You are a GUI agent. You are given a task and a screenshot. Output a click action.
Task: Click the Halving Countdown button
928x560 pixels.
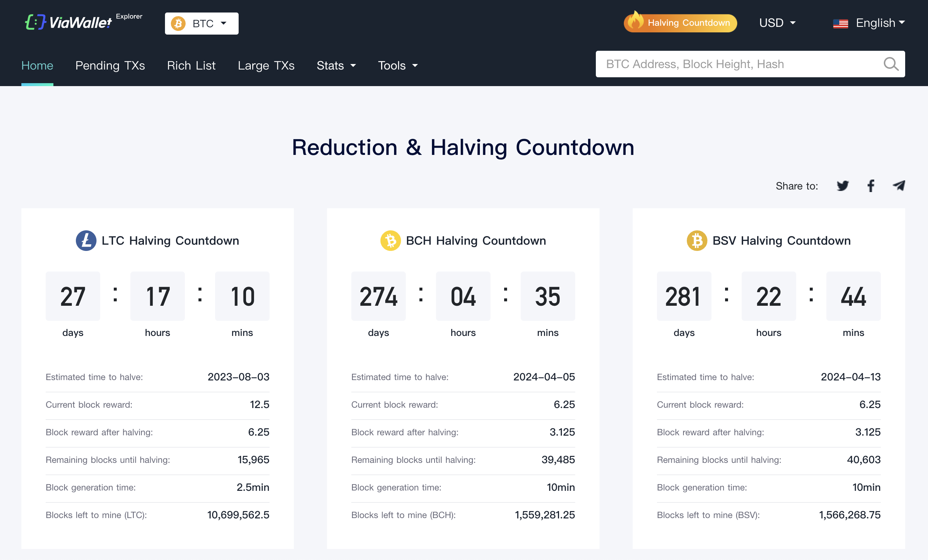(x=680, y=23)
